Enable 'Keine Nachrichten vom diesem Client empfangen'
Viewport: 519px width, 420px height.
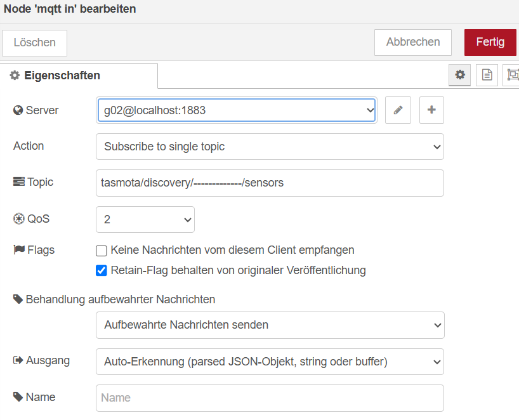coord(102,251)
